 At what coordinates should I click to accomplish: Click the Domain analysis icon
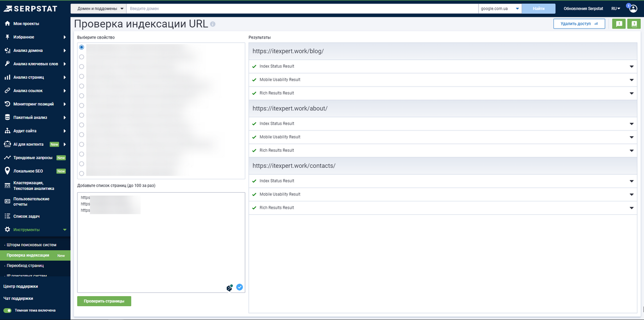point(7,51)
